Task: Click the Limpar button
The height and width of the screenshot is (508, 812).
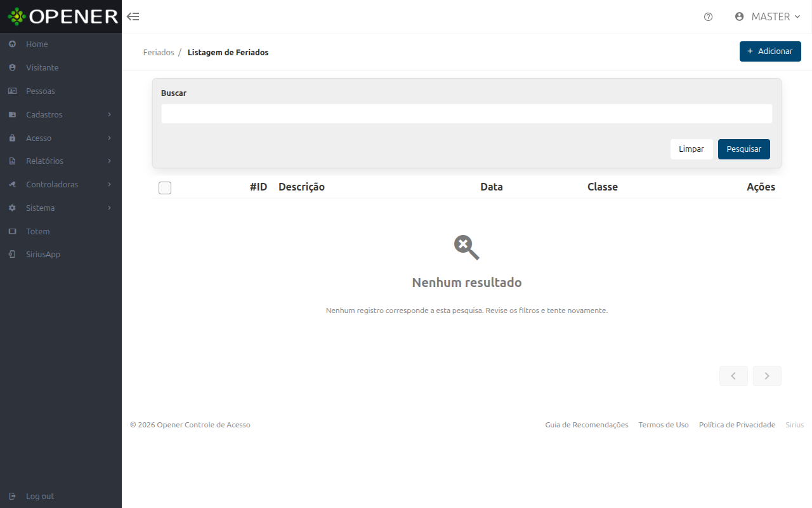Action: [x=691, y=149]
